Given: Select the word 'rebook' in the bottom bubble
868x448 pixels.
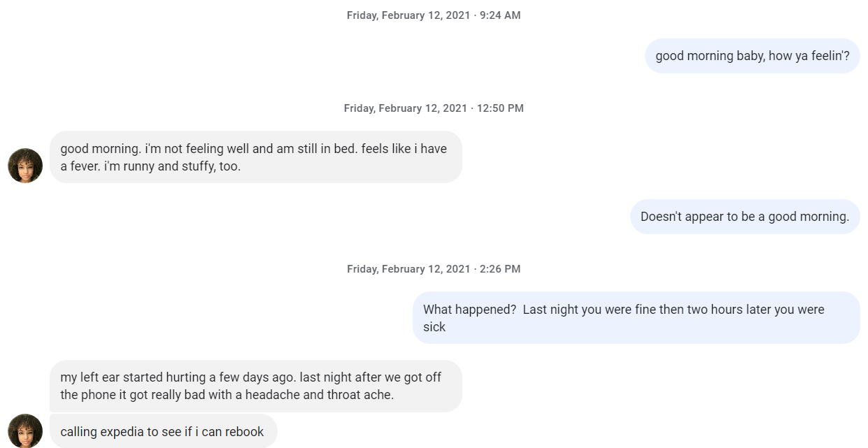Looking at the screenshot, I should [x=246, y=431].
